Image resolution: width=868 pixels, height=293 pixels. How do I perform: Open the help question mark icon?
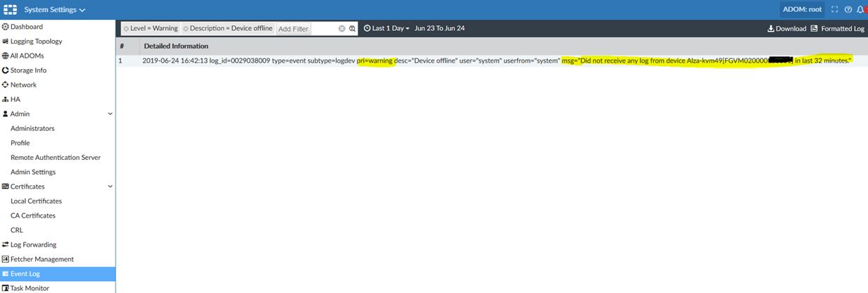click(x=848, y=10)
